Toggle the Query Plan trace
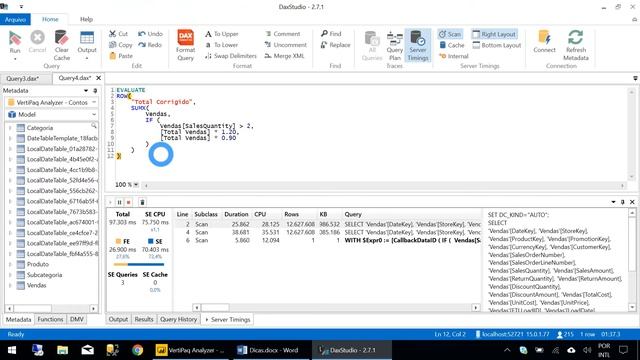Image resolution: width=640 pixels, height=360 pixels. [x=395, y=45]
